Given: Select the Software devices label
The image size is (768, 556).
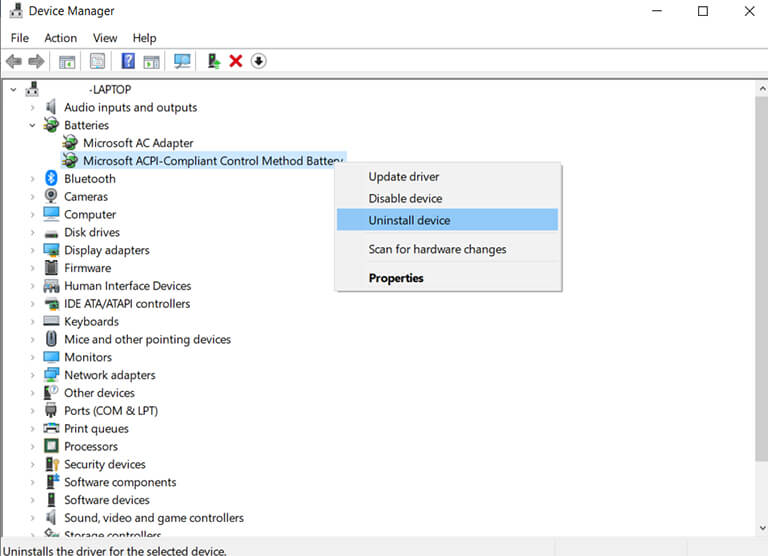Looking at the screenshot, I should point(107,500).
